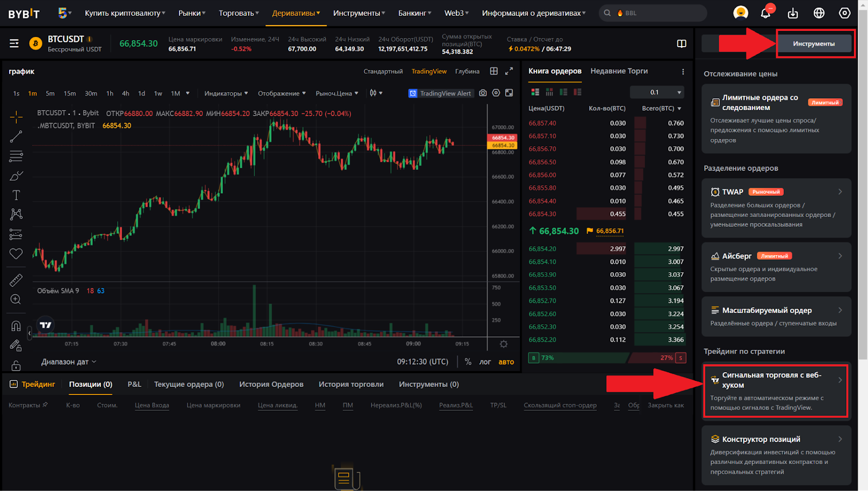Viewport: 868px width, 491px height.
Task: Click the search field showing BBL
Action: [x=653, y=13]
